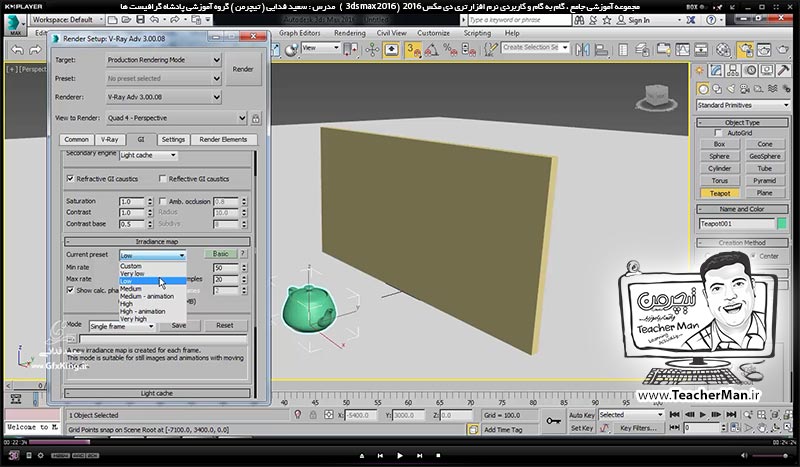Switch to Motion panel icon

[749, 70]
